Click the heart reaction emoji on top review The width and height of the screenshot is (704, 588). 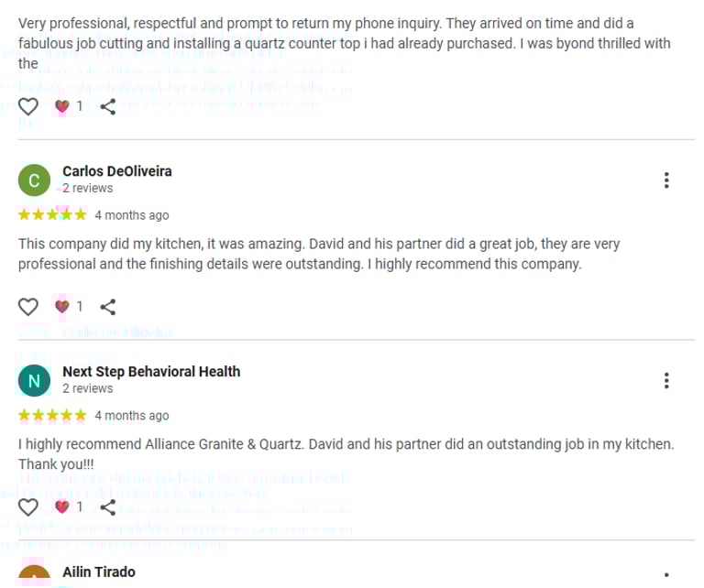point(62,106)
